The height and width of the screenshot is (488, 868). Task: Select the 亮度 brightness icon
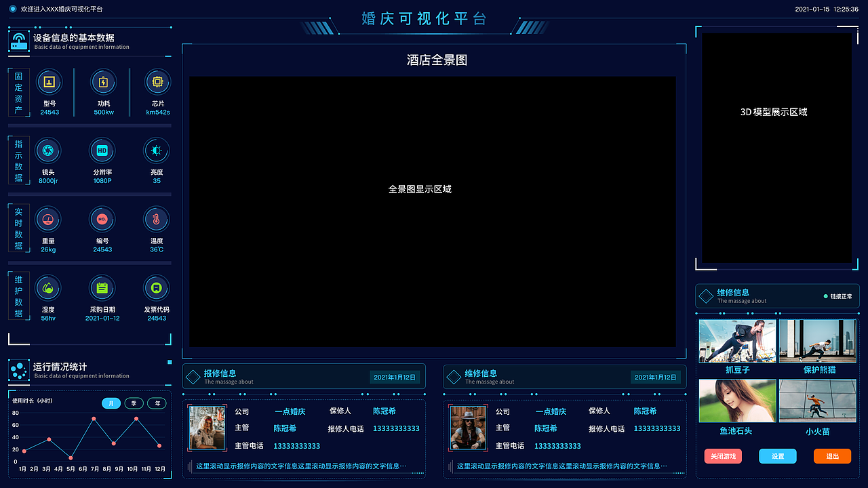157,150
